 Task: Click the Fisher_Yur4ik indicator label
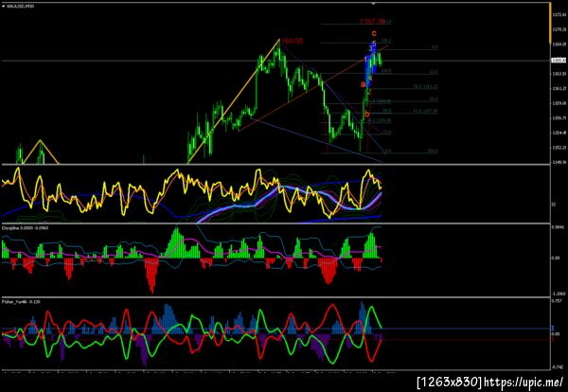(21, 301)
